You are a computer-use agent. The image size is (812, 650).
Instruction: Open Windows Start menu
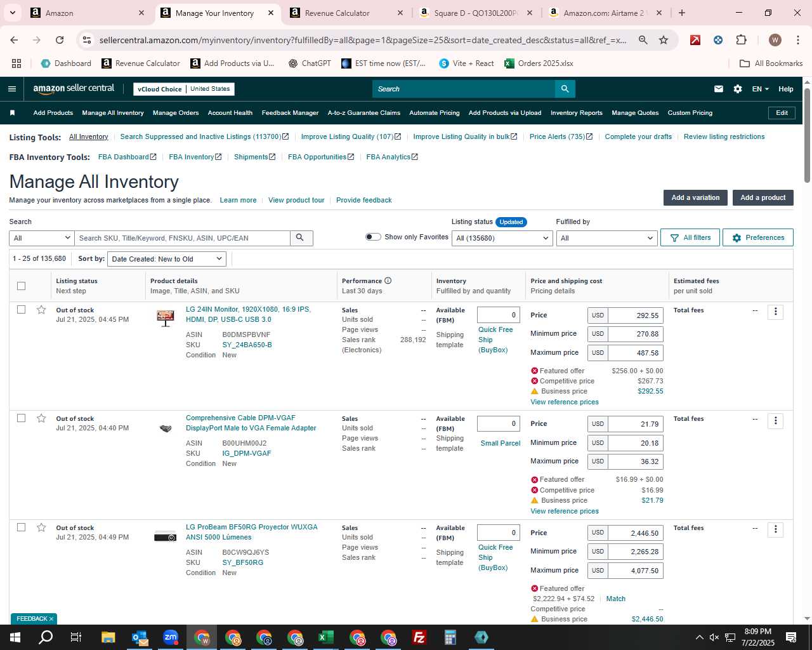(15, 637)
